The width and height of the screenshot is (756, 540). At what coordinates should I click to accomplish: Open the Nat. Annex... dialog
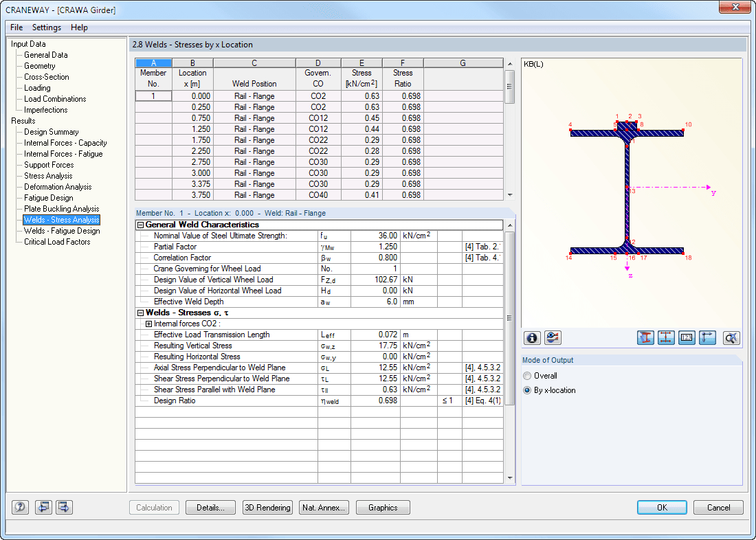(x=324, y=507)
